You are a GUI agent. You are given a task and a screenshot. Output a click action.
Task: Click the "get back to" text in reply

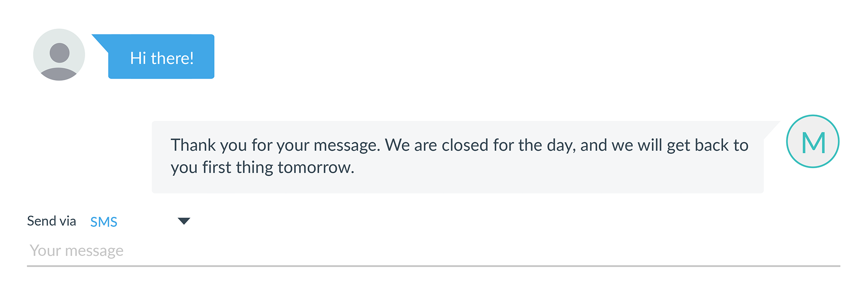click(707, 146)
